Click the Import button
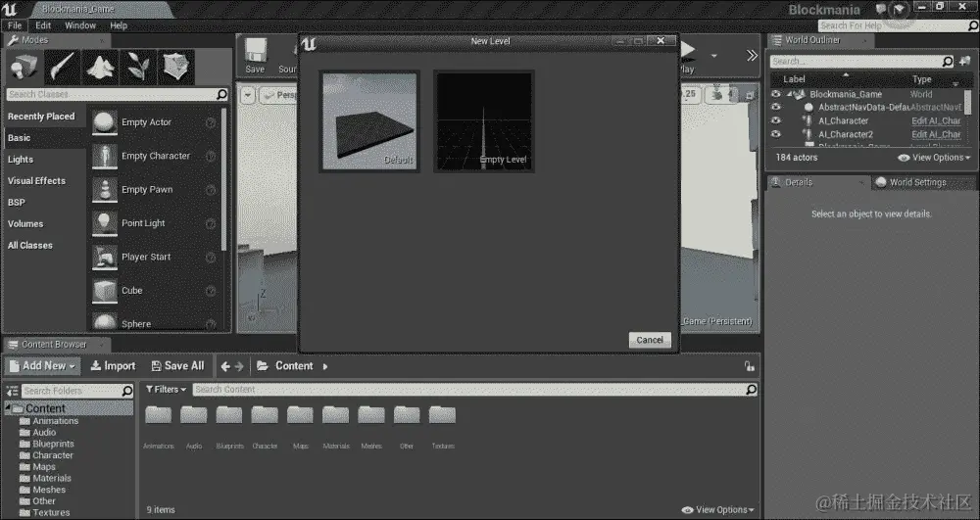 click(113, 366)
